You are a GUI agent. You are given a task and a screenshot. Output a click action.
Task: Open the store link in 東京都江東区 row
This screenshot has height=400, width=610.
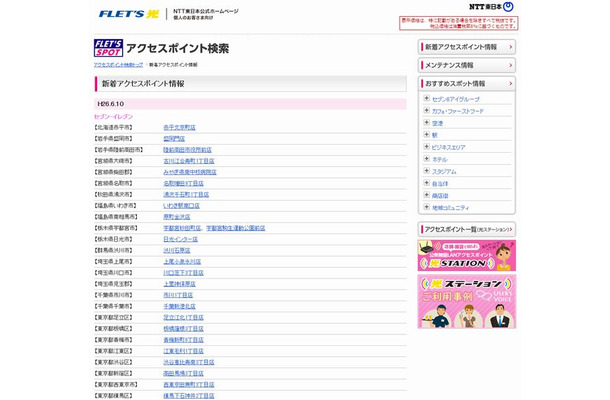click(183, 351)
